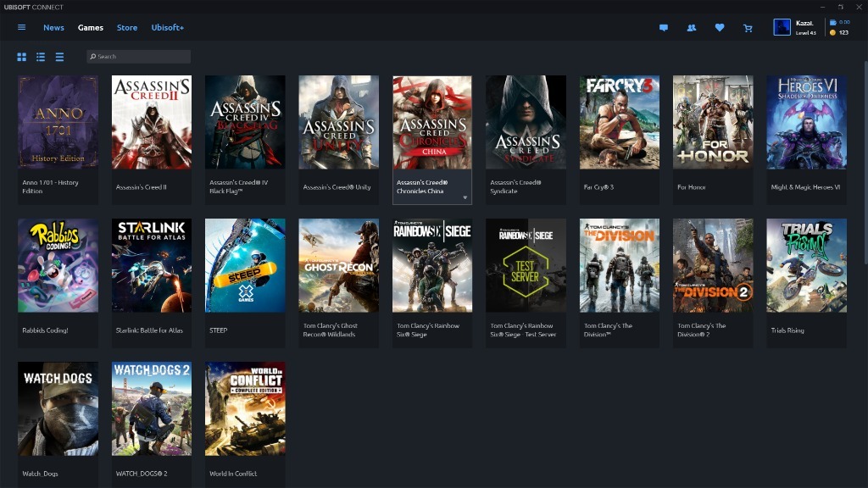Viewport: 868px width, 488px height.
Task: Switch to detailed list view
Action: [41, 57]
